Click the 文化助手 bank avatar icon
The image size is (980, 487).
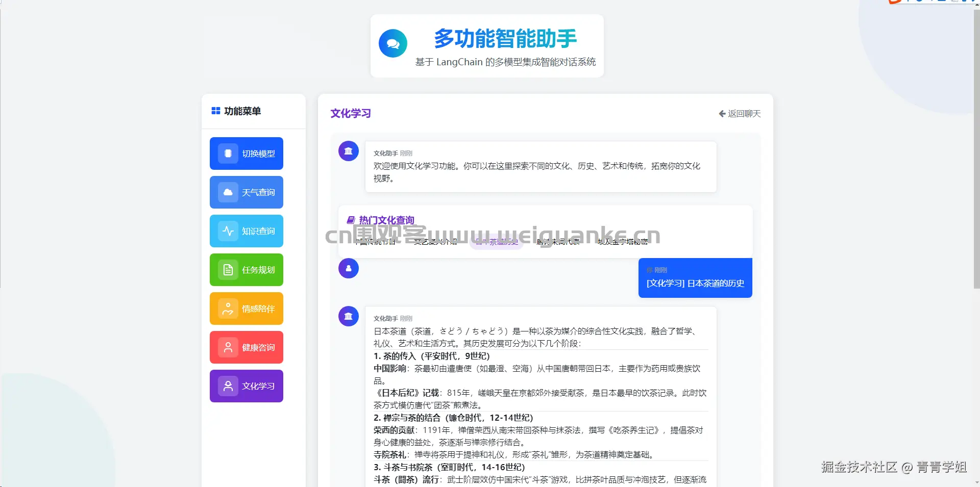point(348,151)
